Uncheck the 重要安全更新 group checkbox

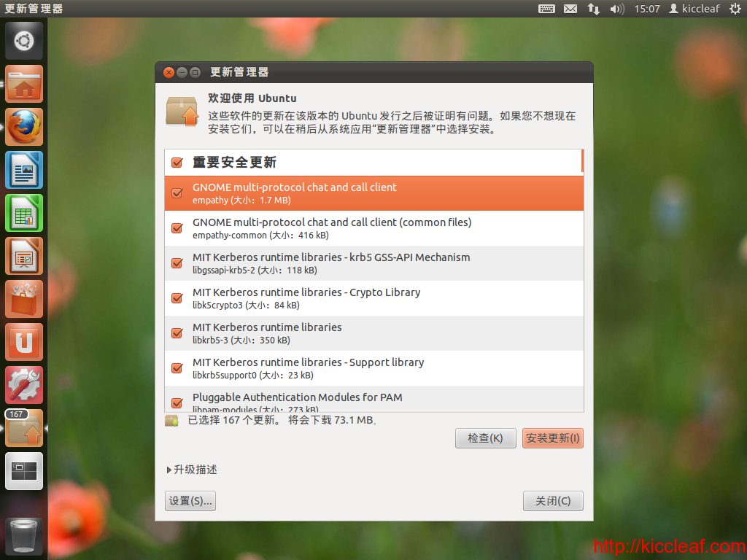tap(177, 163)
